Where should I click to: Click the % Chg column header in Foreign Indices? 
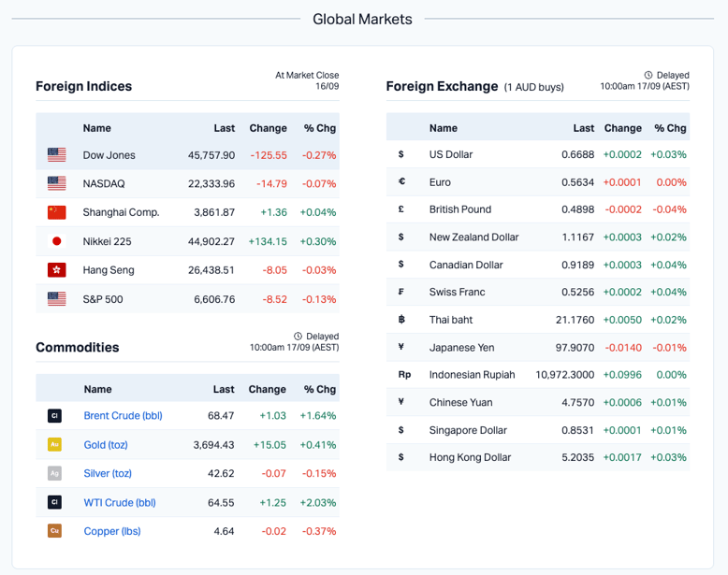point(319,128)
